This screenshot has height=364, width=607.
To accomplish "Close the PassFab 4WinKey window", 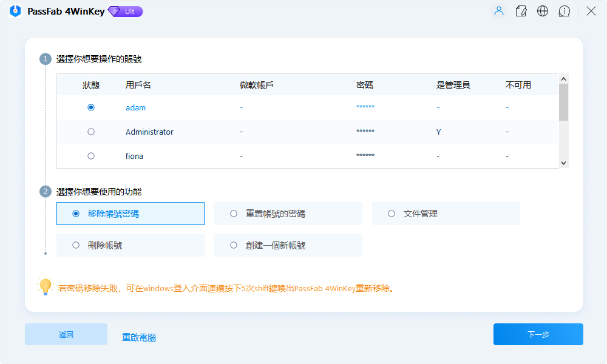I will click(x=591, y=11).
